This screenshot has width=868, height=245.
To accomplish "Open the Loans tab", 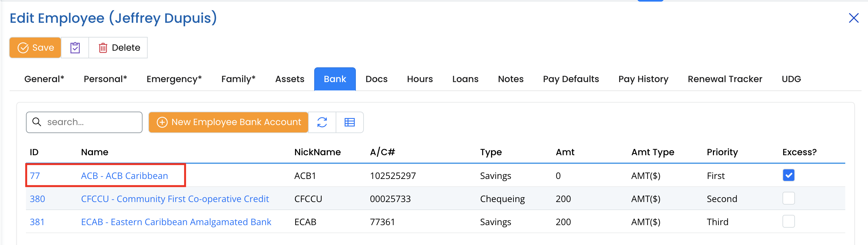I will (465, 79).
